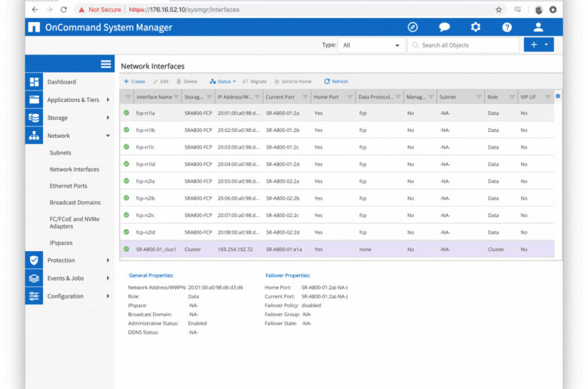
Task: Click the table column settings gear
Action: click(x=558, y=96)
